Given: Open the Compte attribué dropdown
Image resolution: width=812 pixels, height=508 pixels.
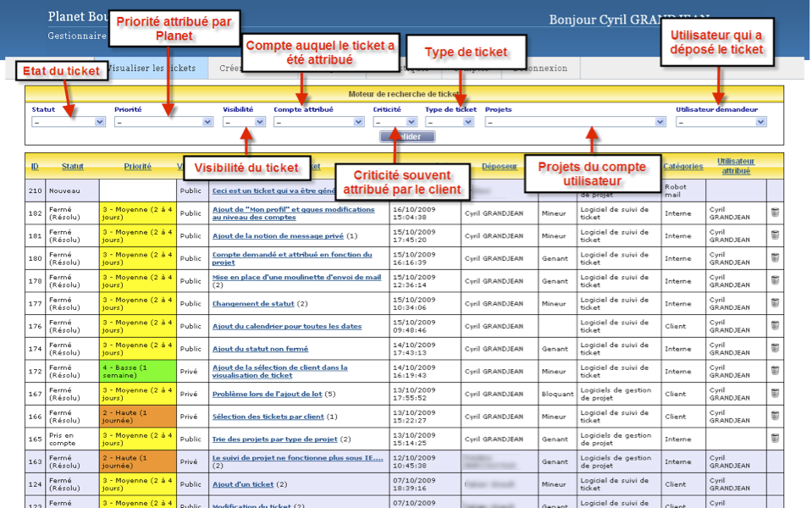Looking at the screenshot, I should [319, 122].
